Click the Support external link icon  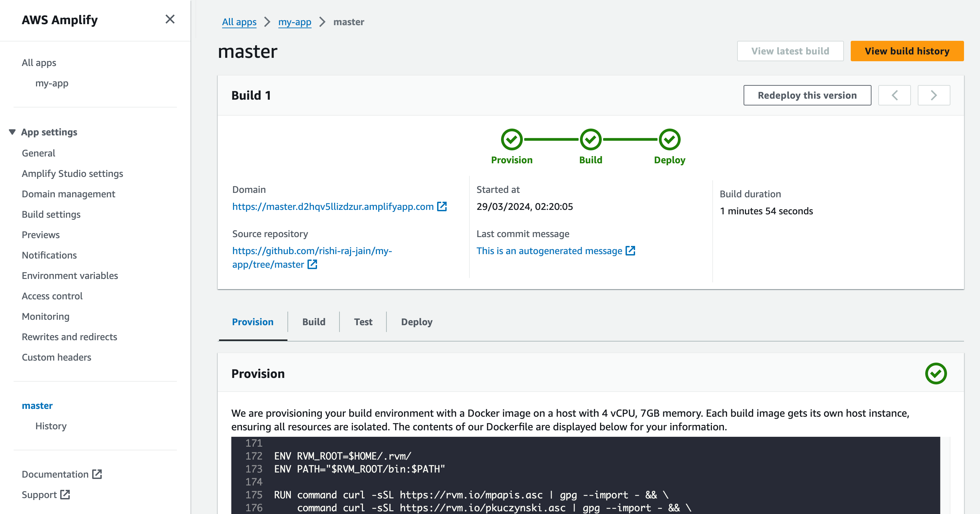click(x=65, y=495)
